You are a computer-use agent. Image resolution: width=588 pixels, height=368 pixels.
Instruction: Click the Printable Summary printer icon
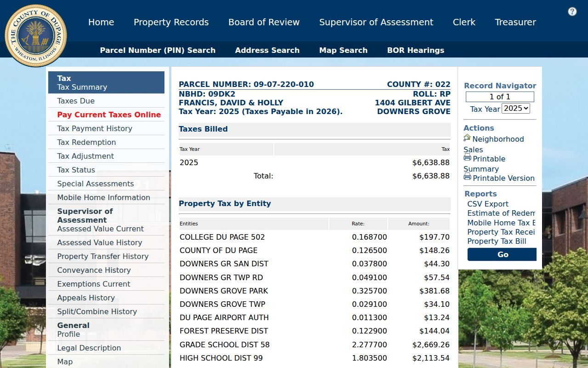[467, 158]
